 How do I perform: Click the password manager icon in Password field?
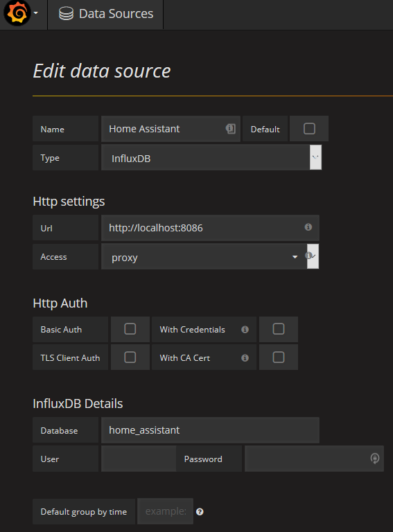[x=375, y=459]
